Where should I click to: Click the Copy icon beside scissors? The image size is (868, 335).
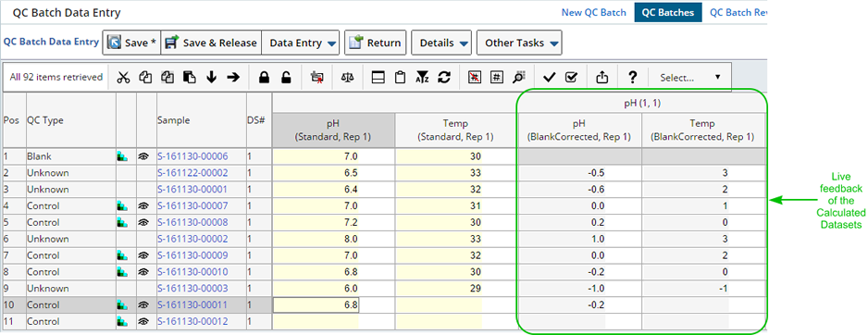145,78
